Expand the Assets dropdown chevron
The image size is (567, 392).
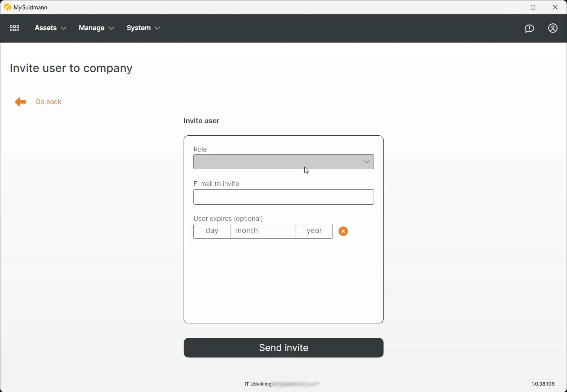pos(64,28)
